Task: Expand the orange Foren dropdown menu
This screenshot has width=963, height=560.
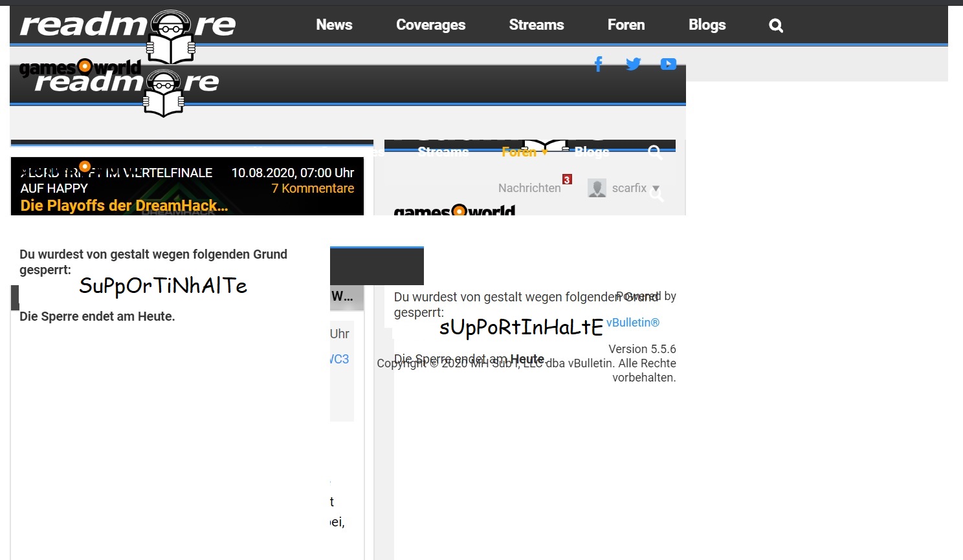Action: point(524,152)
